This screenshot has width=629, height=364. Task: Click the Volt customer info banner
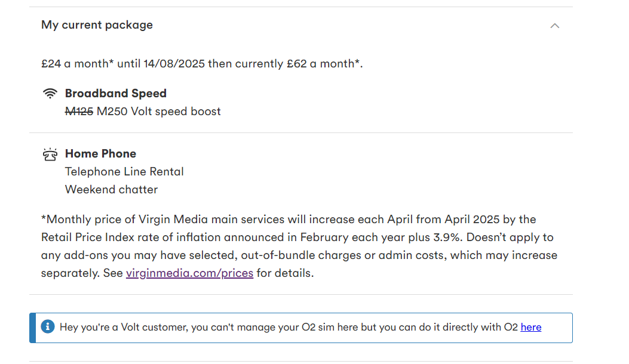301,328
